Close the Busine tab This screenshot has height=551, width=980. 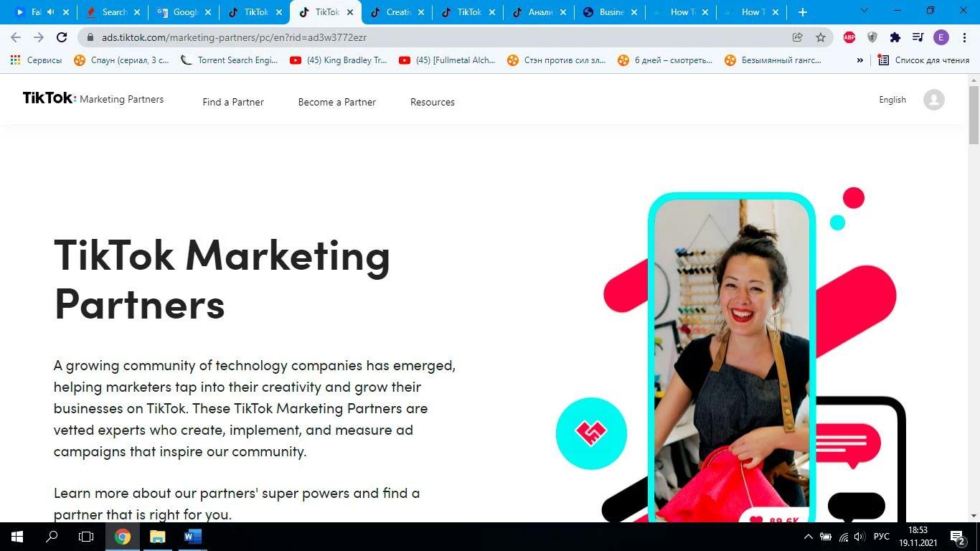634,12
